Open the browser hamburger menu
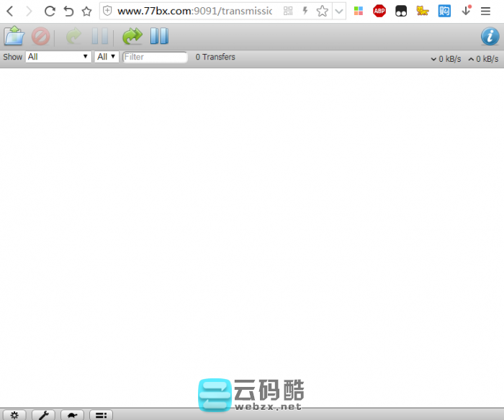The height and width of the screenshot is (420, 504). click(485, 12)
